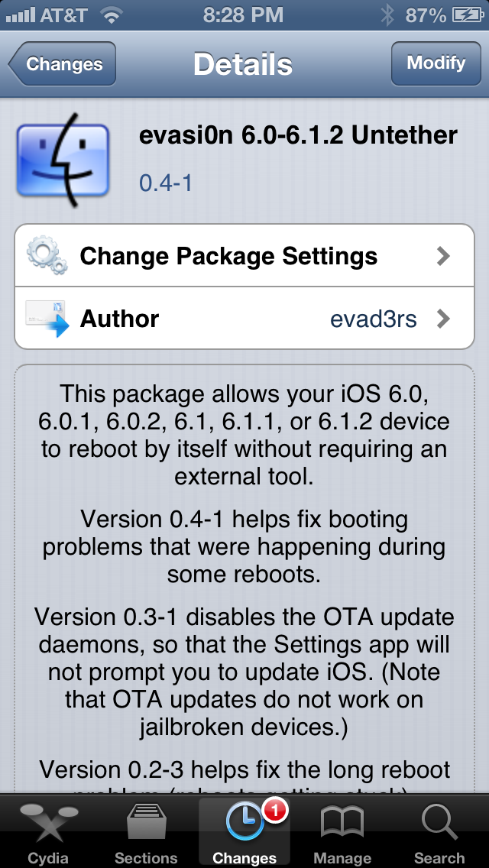Expand the Author row chevron

(443, 319)
